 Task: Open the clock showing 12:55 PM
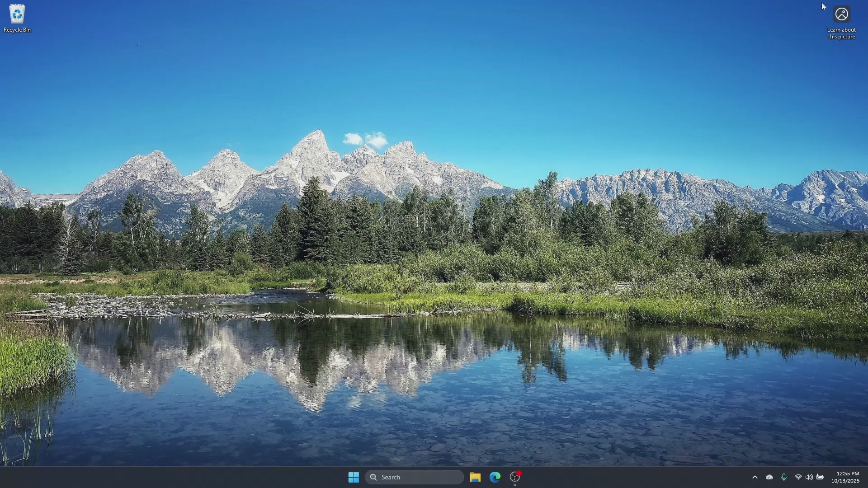(848, 474)
